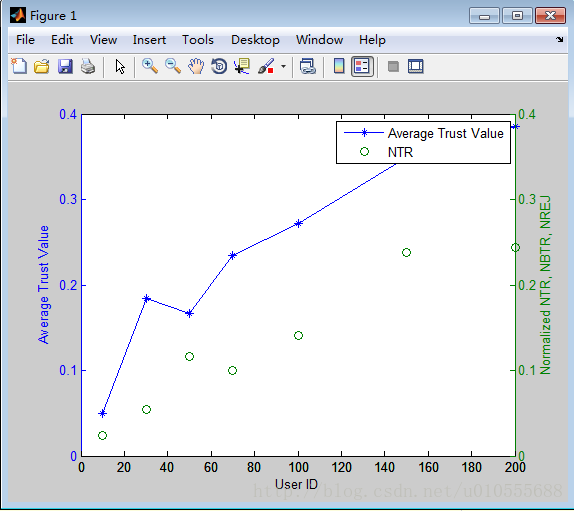Image resolution: width=574 pixels, height=511 pixels.
Task: Save figure using floppy disk icon
Action: (x=65, y=67)
